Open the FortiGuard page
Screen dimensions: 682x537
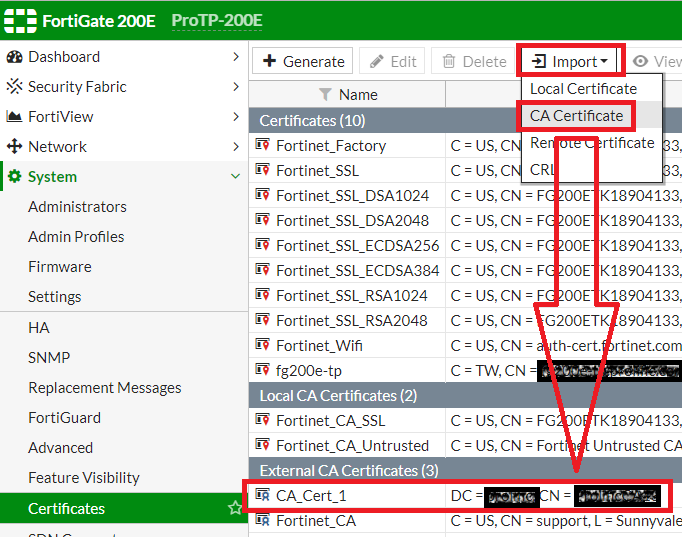64,418
